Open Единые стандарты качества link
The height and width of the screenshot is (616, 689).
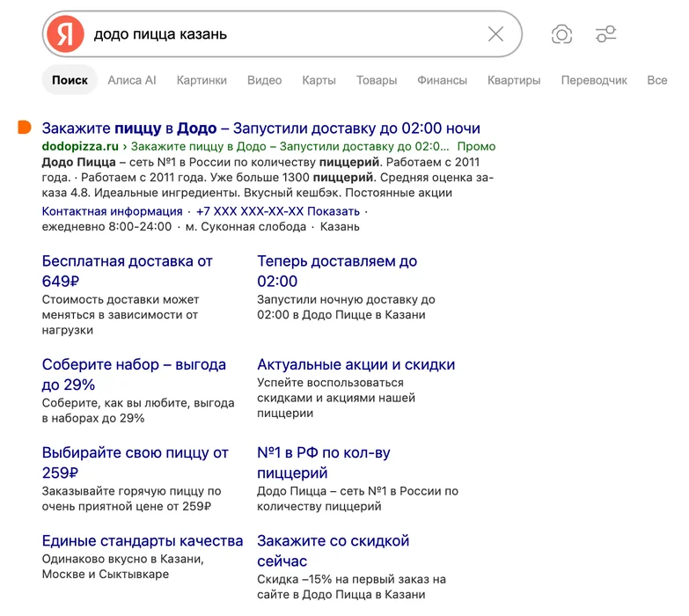coord(143,540)
